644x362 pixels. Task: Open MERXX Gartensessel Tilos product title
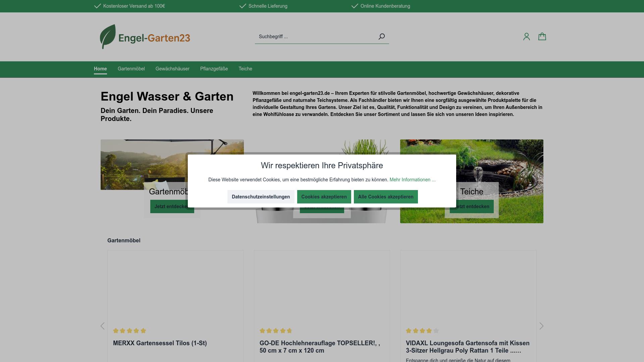(x=160, y=343)
